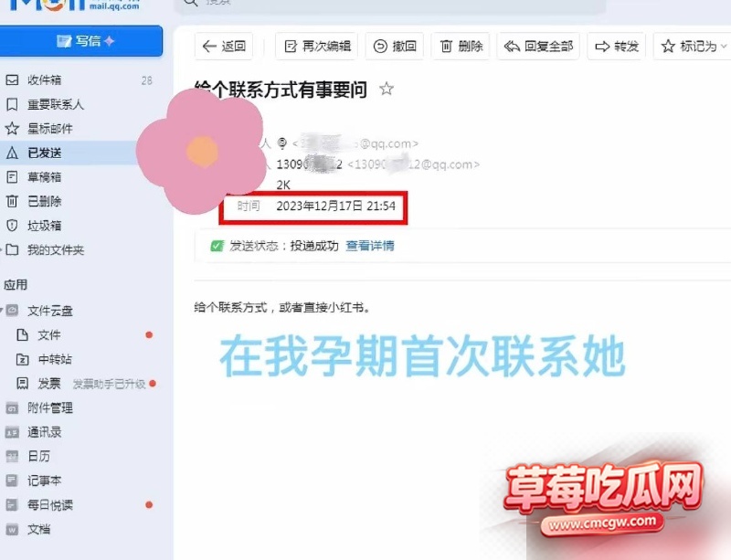Recall the email with 撤回

coord(395,47)
